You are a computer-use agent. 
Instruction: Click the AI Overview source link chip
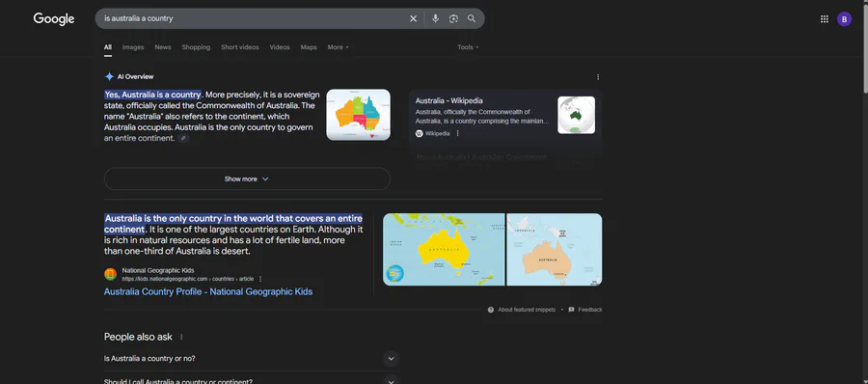184,139
